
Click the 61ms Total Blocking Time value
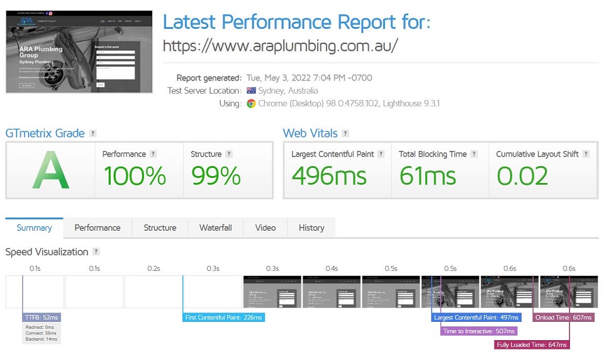[x=428, y=176]
